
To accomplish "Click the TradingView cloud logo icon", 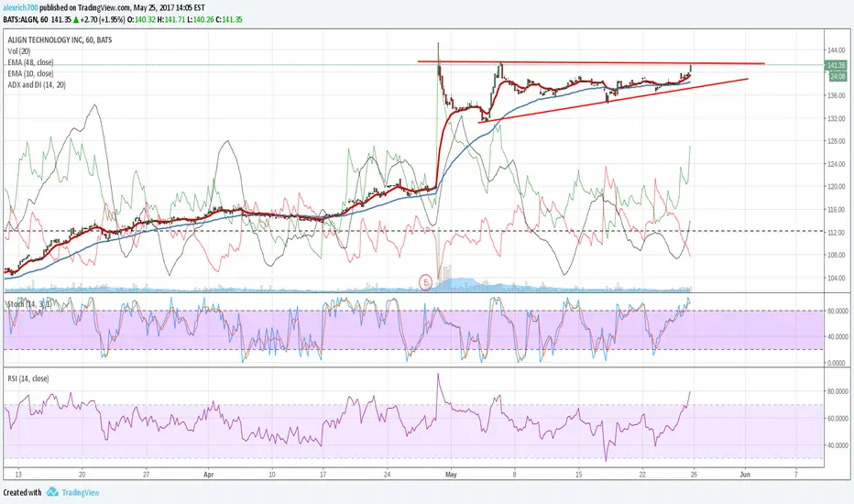I will click(52, 492).
